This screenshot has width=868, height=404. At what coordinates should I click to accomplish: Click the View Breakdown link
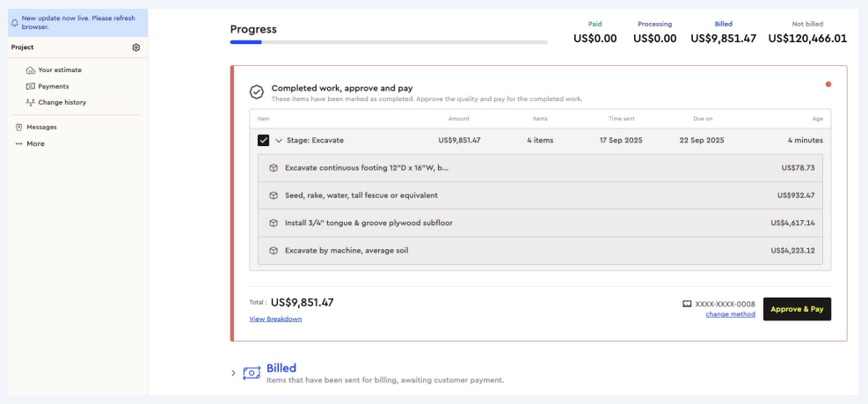click(275, 319)
